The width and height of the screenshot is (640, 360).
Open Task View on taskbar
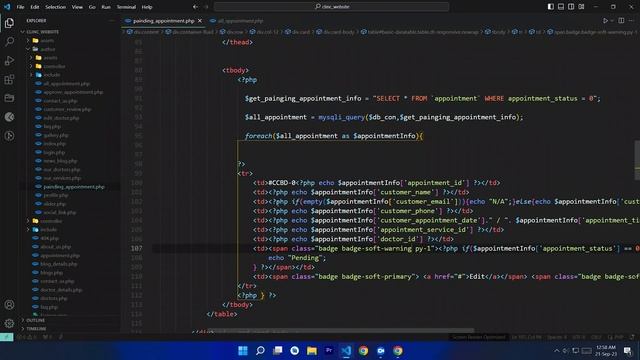278,351
